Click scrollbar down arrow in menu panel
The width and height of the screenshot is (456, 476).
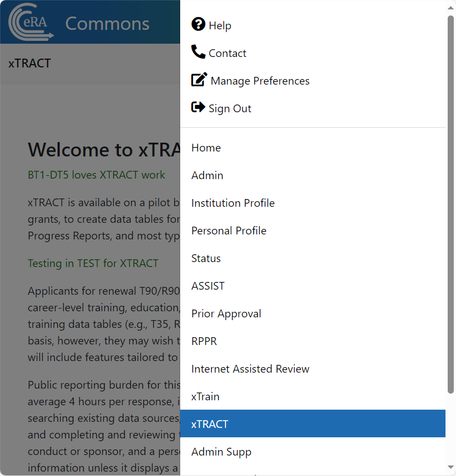click(x=451, y=467)
